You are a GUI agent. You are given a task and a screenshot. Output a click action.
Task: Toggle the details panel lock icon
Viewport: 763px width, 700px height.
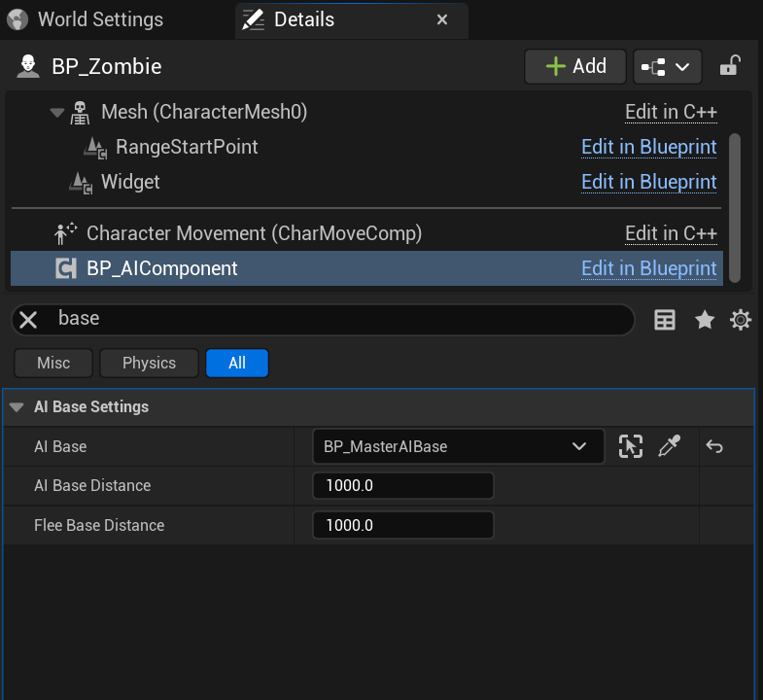click(729, 66)
